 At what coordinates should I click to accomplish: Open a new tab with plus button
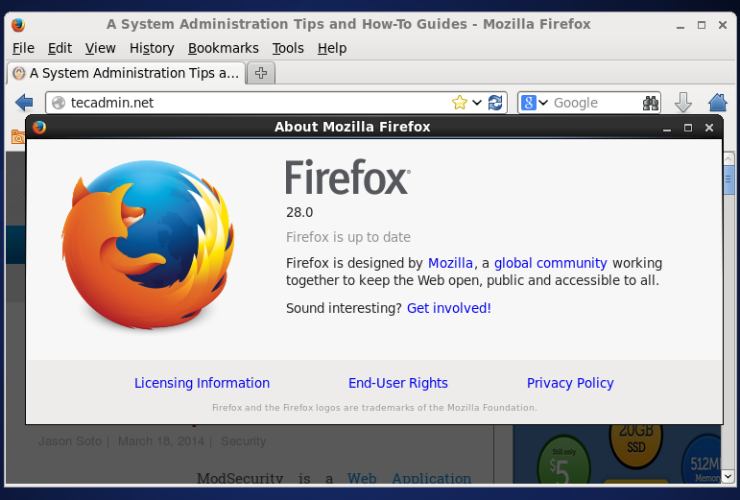261,73
